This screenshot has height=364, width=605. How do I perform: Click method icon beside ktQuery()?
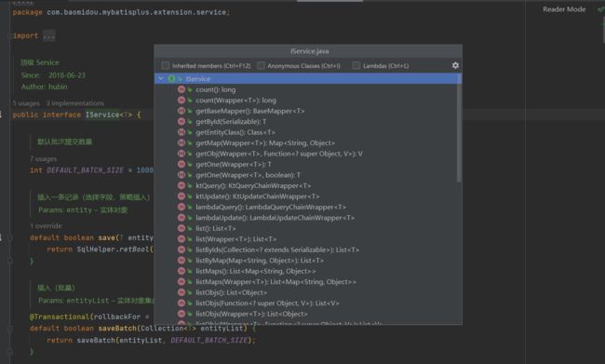click(x=181, y=185)
